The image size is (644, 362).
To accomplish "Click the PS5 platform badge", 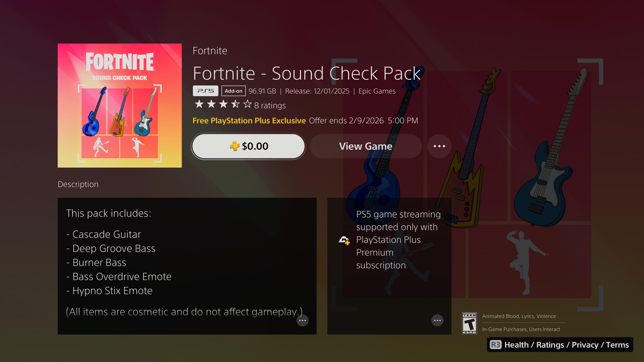I will (205, 91).
